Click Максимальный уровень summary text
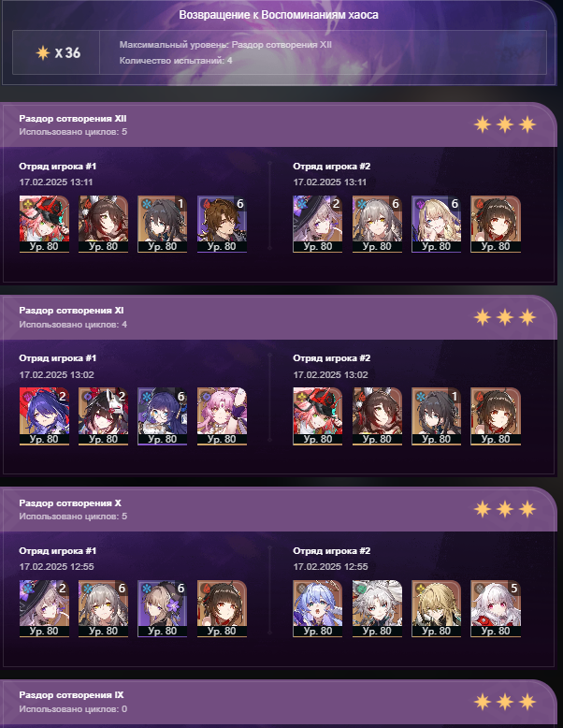Screen dimensions: 563x728 225,45
